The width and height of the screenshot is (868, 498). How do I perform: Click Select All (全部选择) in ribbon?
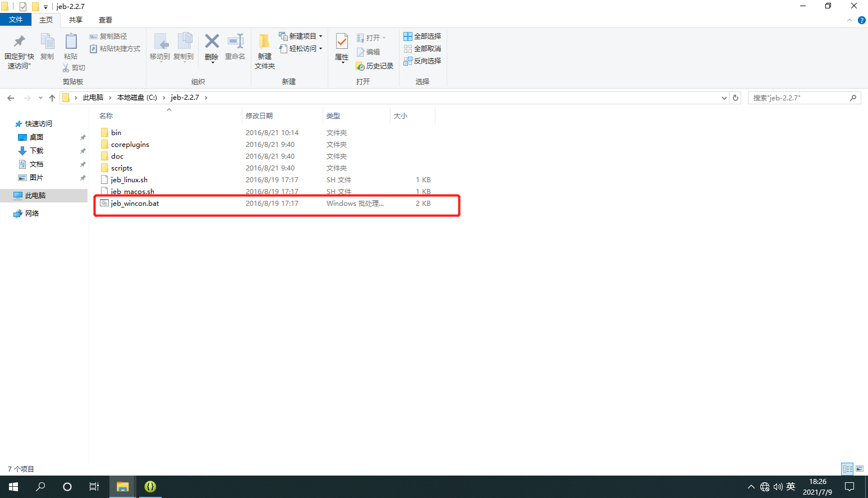tap(422, 36)
